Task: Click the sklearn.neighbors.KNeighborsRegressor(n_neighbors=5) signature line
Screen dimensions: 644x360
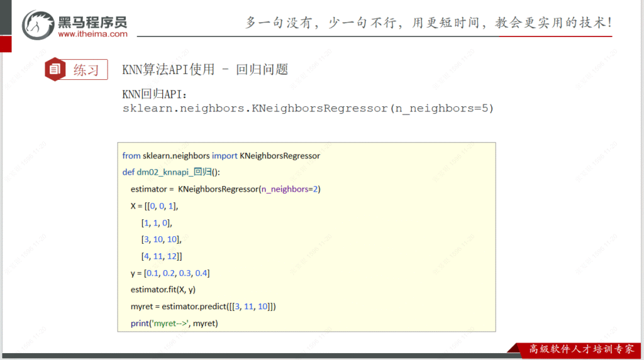Action: pyautogui.click(x=308, y=108)
